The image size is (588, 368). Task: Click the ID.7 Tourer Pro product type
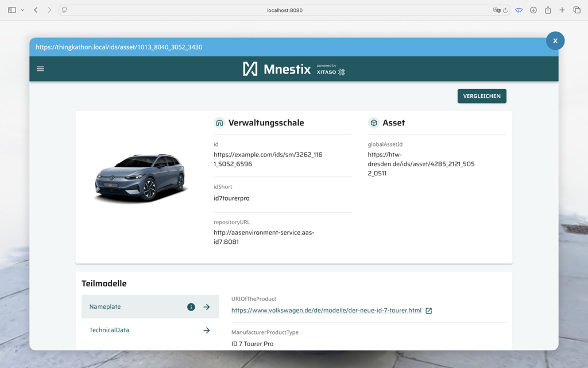click(253, 344)
